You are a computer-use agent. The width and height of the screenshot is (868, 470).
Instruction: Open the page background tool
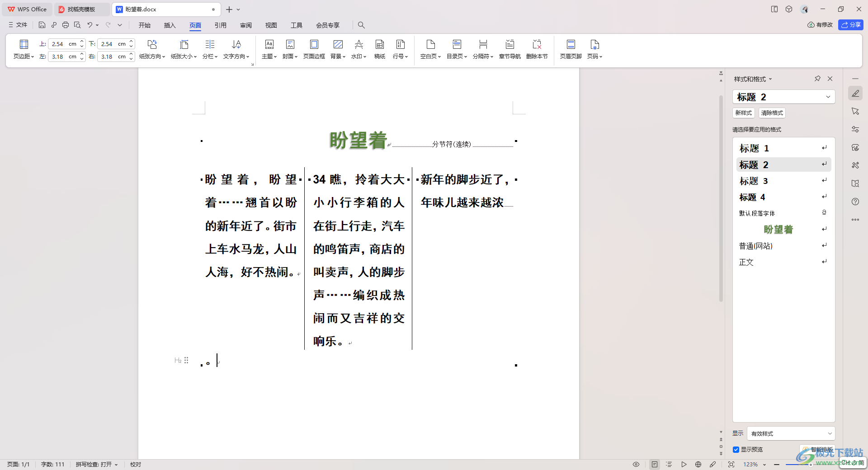(x=338, y=49)
